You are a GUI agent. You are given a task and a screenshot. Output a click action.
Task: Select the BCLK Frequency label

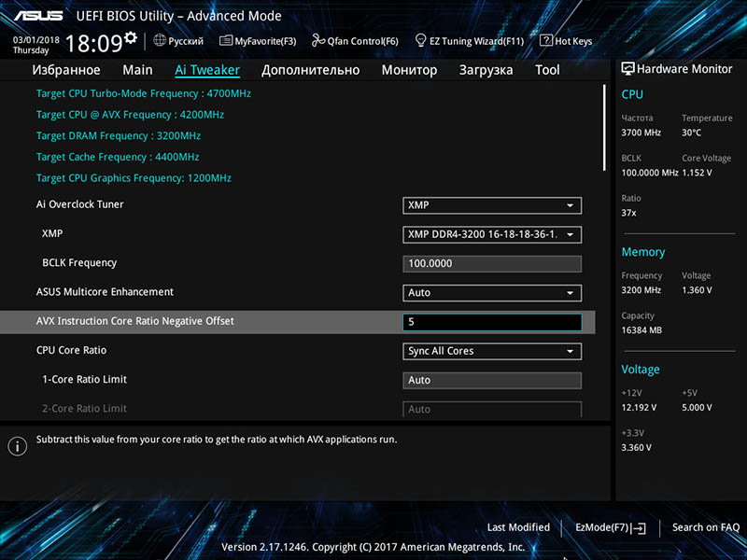click(79, 263)
